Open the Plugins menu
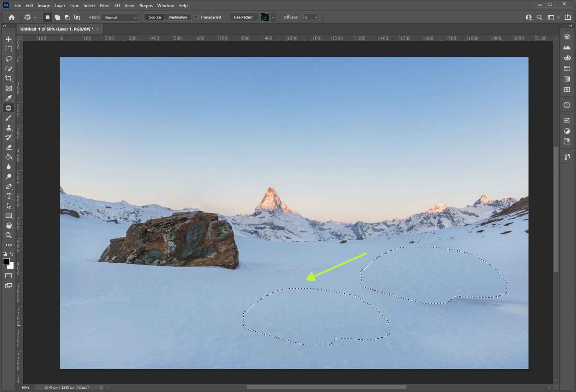This screenshot has width=576, height=392. coord(145,5)
